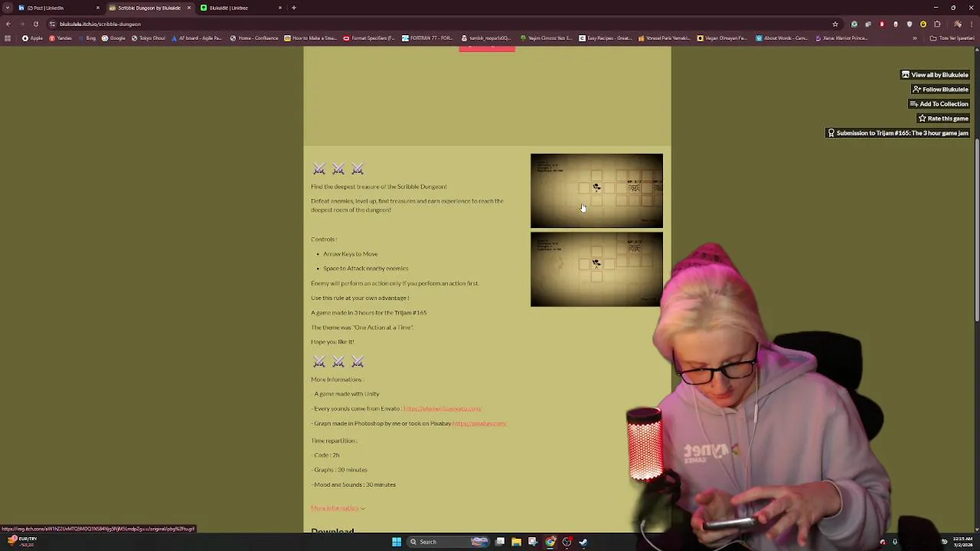
Task: Open the Easy Recipes bookmark
Action: click(606, 38)
